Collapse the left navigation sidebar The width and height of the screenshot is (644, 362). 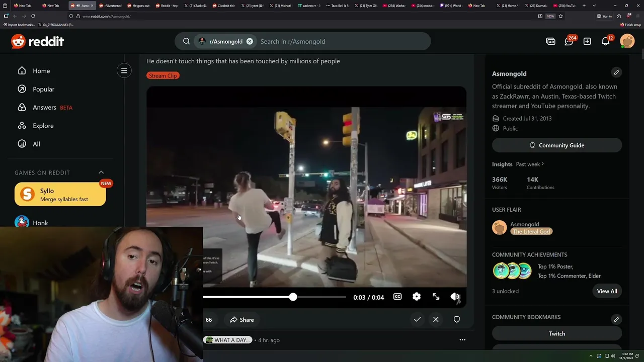124,71
